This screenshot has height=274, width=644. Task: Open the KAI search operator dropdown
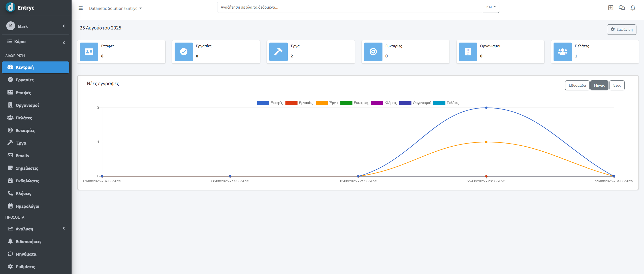tap(491, 7)
